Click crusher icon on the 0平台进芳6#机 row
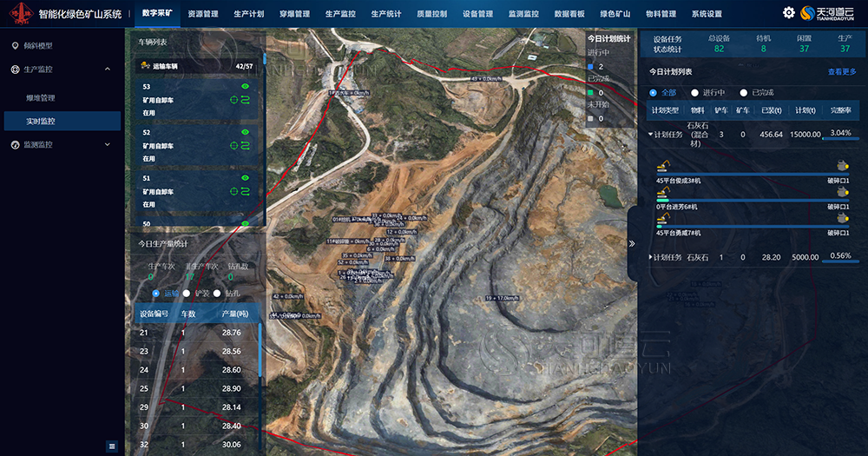Viewport: 868px width, 456px height. [843, 192]
